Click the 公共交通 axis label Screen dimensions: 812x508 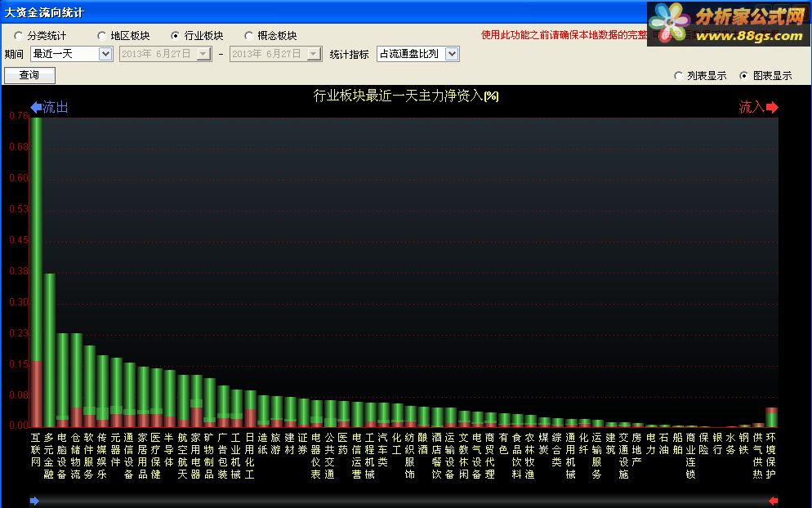(329, 457)
